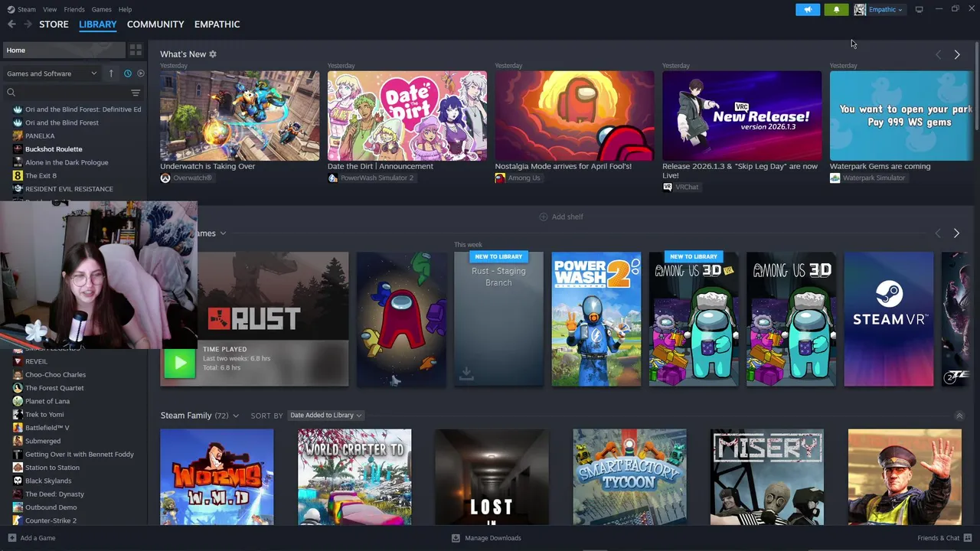This screenshot has height=551, width=980.
Task: Click the Overwatch publisher link under news
Action: point(186,178)
